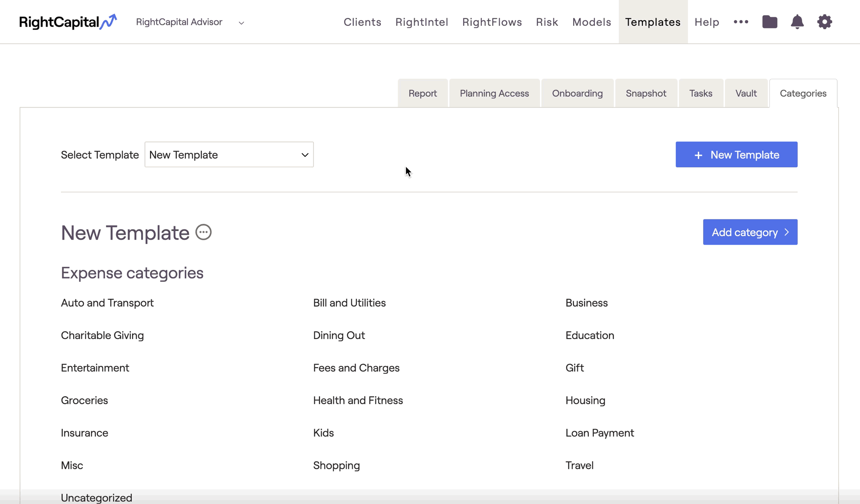Select the Shopping category
This screenshot has width=860, height=504.
[x=336, y=465]
